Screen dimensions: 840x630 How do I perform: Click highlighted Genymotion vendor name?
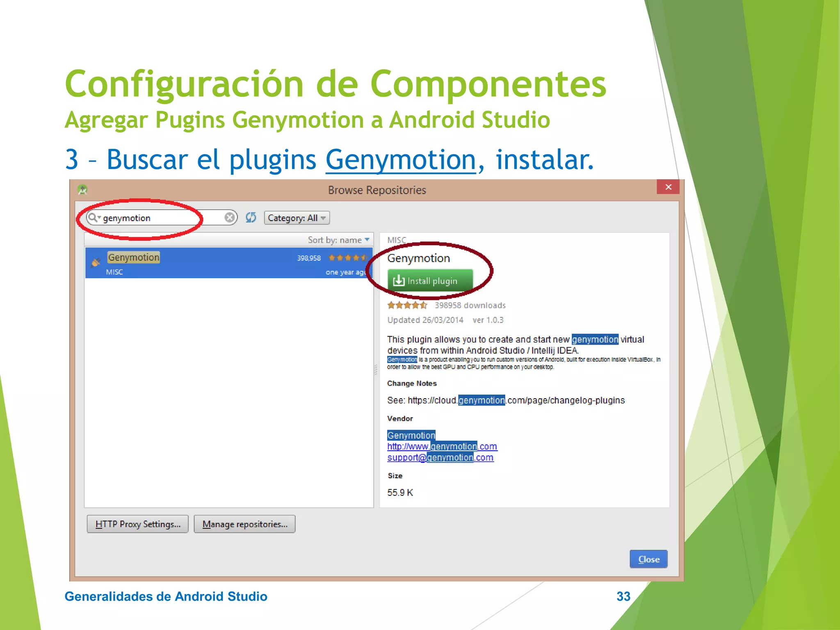coord(411,435)
